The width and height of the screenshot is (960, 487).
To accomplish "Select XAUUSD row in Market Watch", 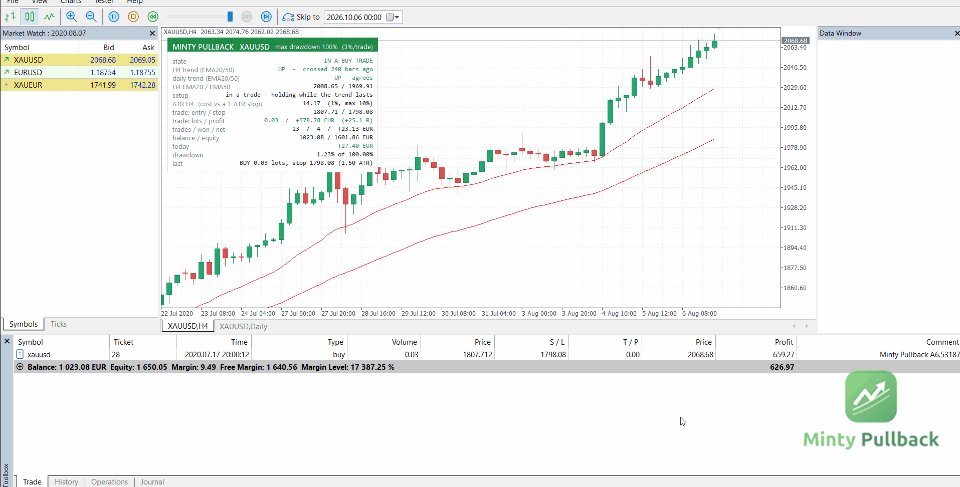I will coord(80,60).
